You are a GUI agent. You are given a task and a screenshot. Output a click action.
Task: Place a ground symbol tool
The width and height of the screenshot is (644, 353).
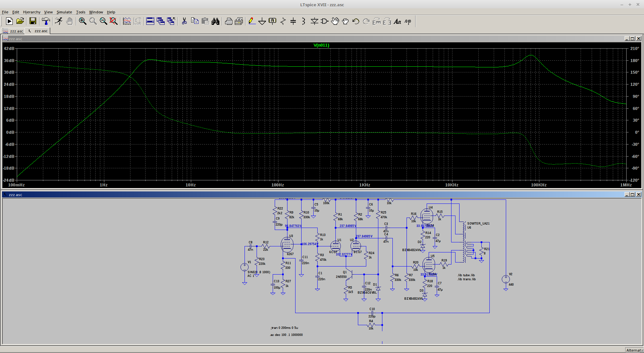click(262, 21)
